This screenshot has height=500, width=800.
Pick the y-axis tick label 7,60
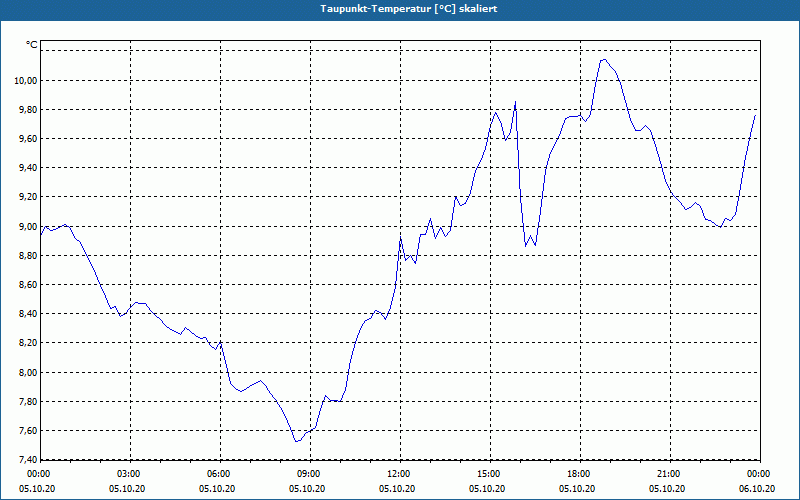(x=28, y=431)
